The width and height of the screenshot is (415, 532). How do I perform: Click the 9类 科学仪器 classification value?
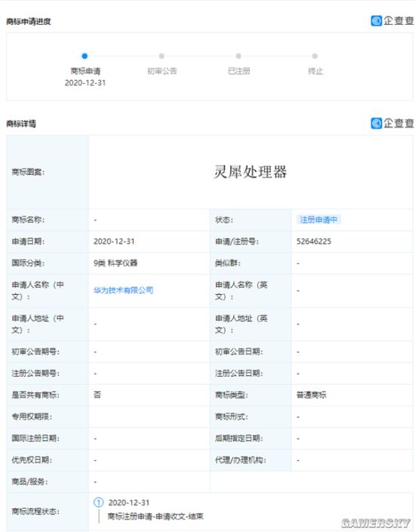point(115,263)
